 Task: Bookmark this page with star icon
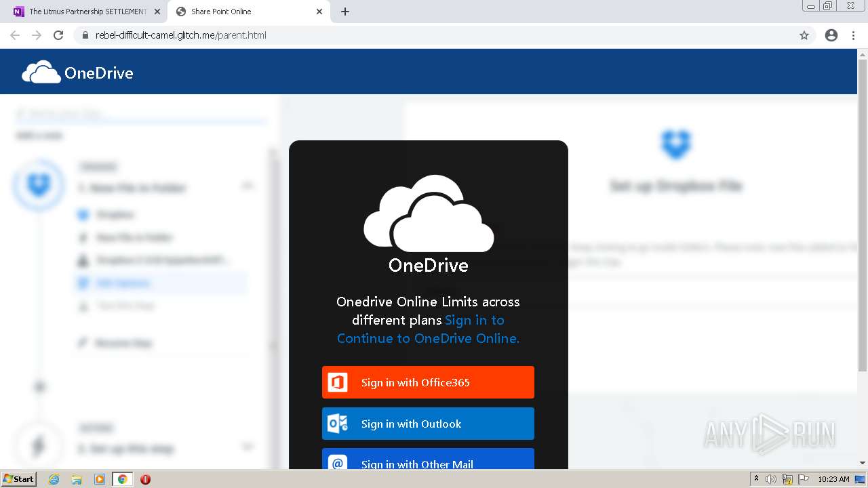(804, 35)
